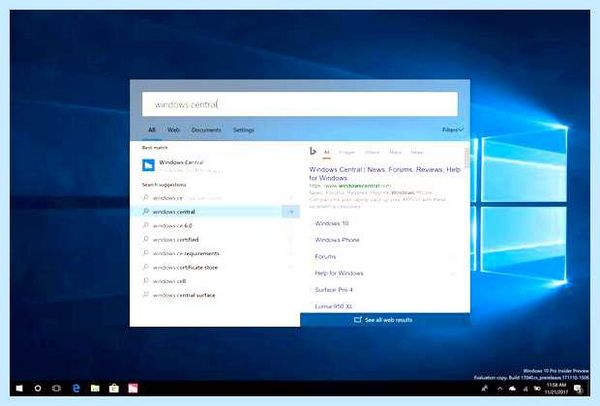Select the 'windows certified' suggestion
This screenshot has height=406, width=600.
215,240
